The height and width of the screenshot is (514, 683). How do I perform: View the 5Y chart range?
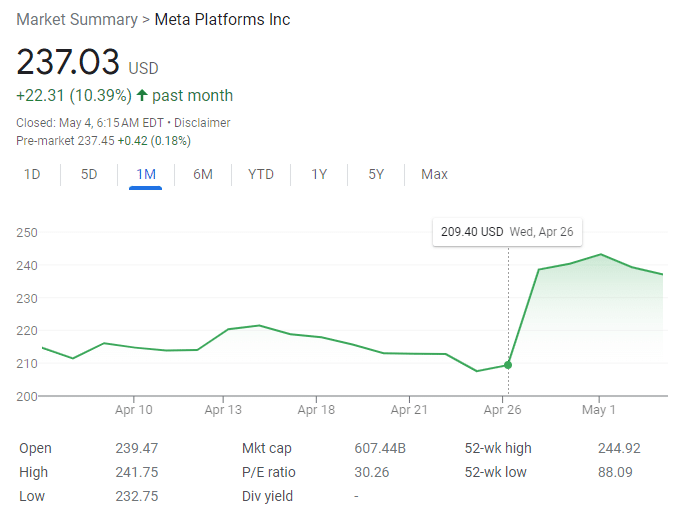(376, 174)
